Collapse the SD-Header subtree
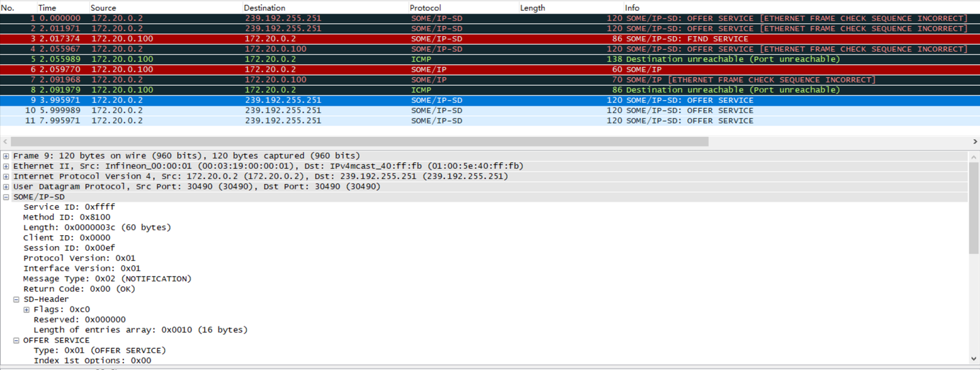This screenshot has height=370, width=980. coord(16,299)
